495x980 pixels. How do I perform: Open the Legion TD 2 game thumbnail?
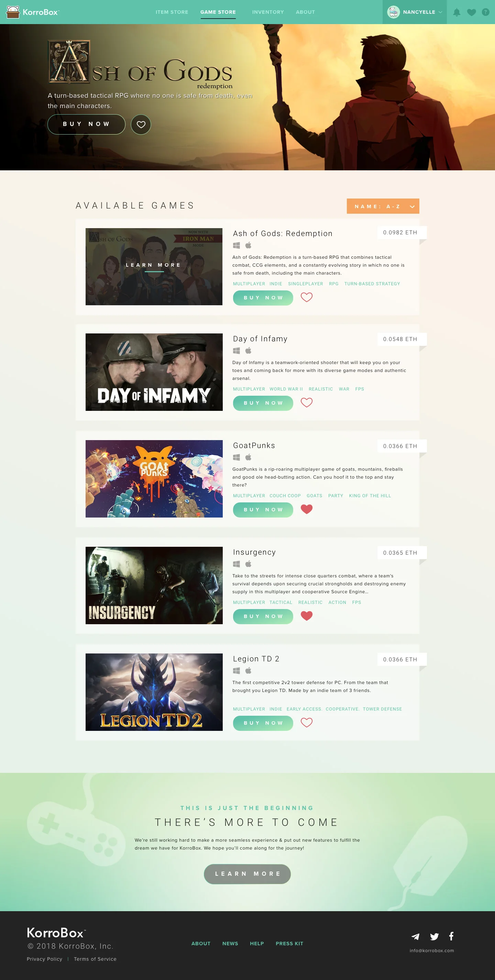pos(154,692)
